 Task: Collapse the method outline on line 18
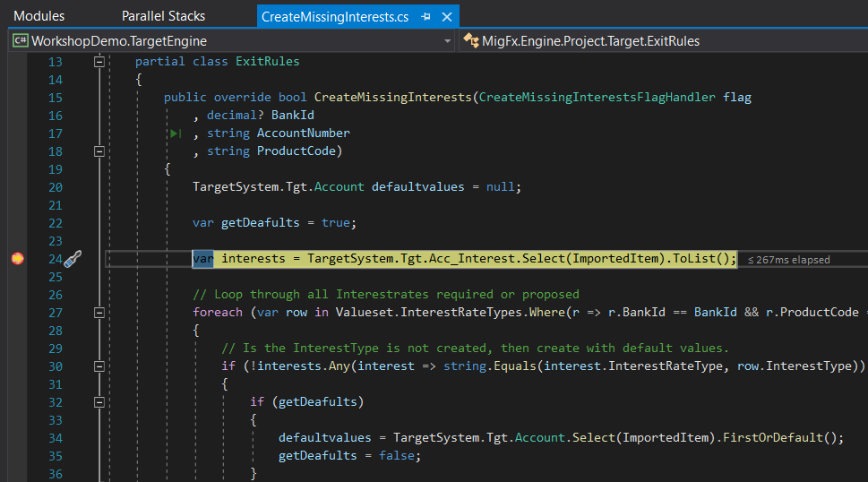(99, 151)
